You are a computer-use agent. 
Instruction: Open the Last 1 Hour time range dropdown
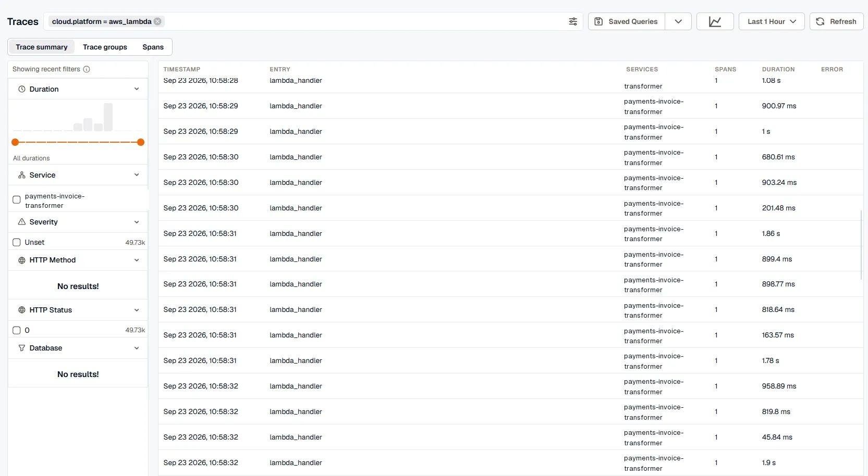click(772, 21)
